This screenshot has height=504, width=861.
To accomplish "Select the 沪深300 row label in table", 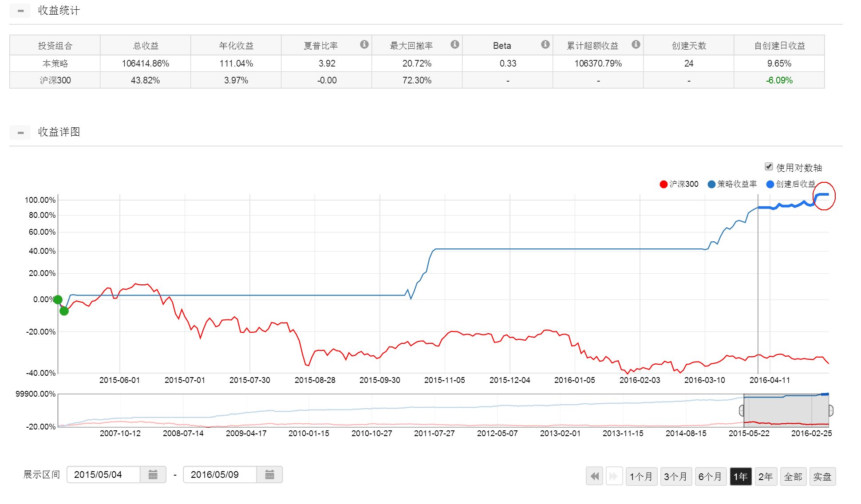I will point(55,80).
